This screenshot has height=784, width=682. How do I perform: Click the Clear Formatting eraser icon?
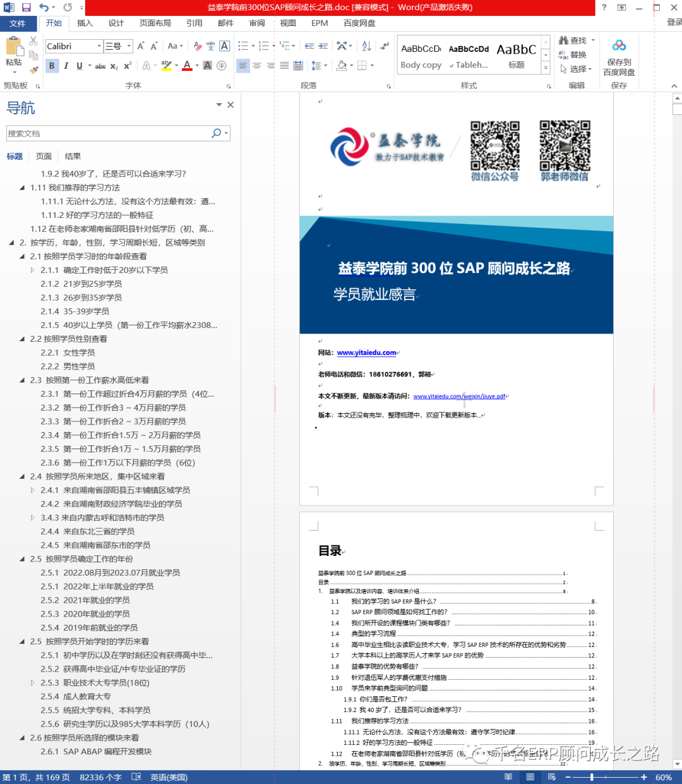coord(198,46)
